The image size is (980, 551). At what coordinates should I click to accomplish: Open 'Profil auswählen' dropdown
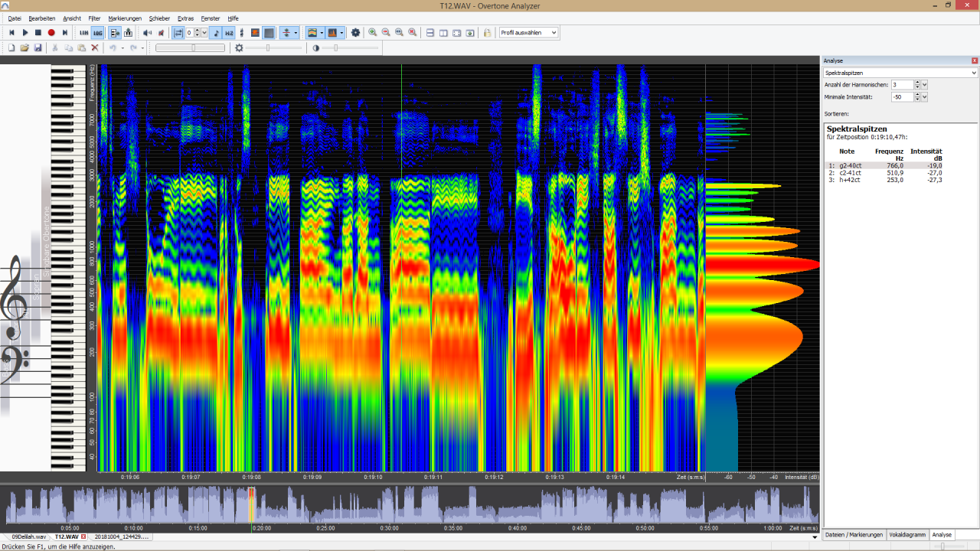pyautogui.click(x=528, y=33)
